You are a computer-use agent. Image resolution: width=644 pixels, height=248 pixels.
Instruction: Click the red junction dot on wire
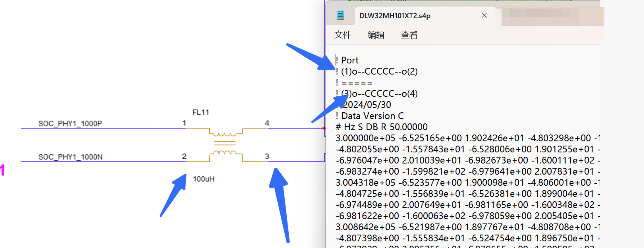click(x=324, y=128)
